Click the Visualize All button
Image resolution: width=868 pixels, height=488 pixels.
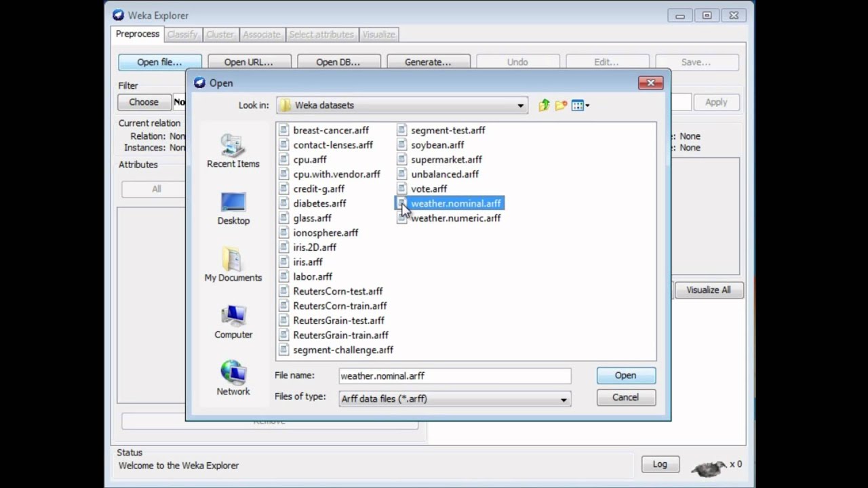tap(708, 290)
